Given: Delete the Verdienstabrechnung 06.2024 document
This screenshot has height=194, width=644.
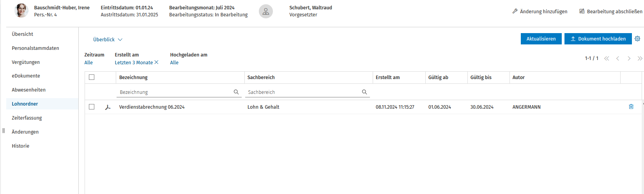Looking at the screenshot, I should click(x=631, y=106).
